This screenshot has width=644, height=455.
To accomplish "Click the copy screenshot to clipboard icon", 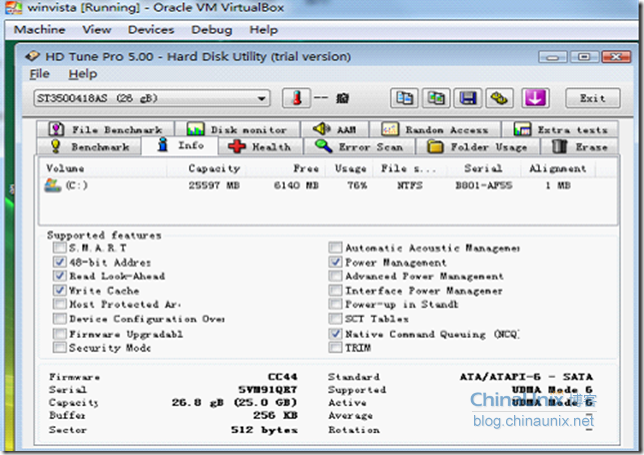I will pos(436,99).
